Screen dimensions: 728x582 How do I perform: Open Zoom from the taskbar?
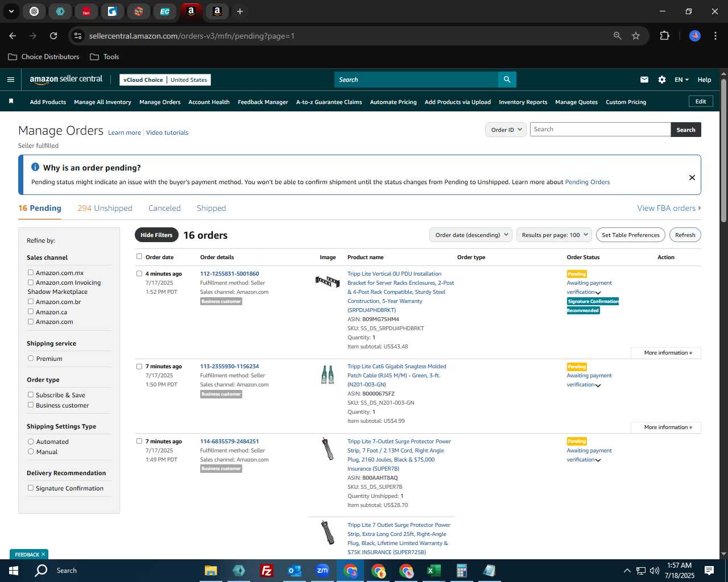[322, 571]
